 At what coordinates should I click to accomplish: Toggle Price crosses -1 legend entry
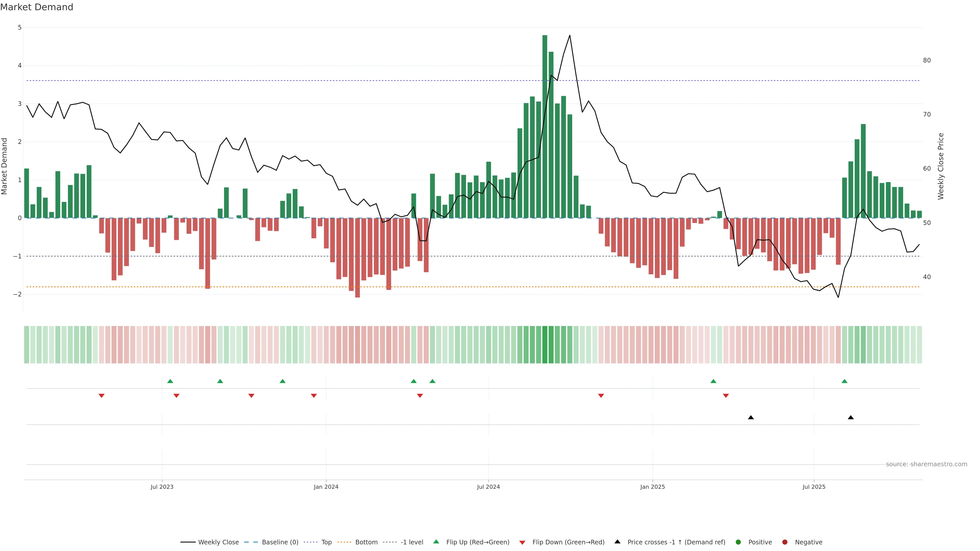coord(676,542)
